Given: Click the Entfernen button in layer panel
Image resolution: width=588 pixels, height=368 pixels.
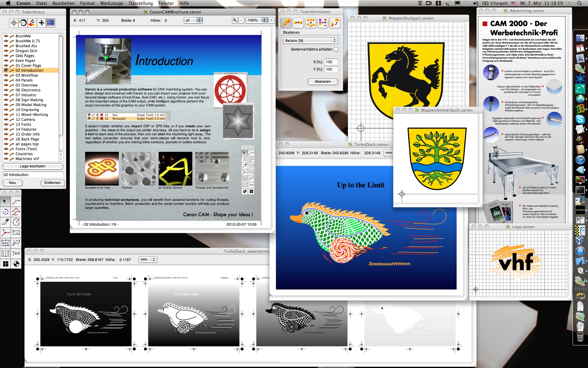Looking at the screenshot, I should click(x=52, y=183).
